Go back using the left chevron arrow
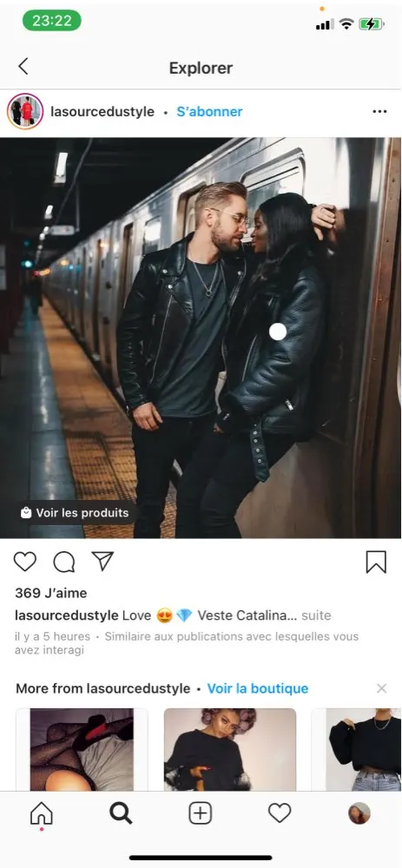Viewport: 402px width, 868px height. (x=23, y=67)
